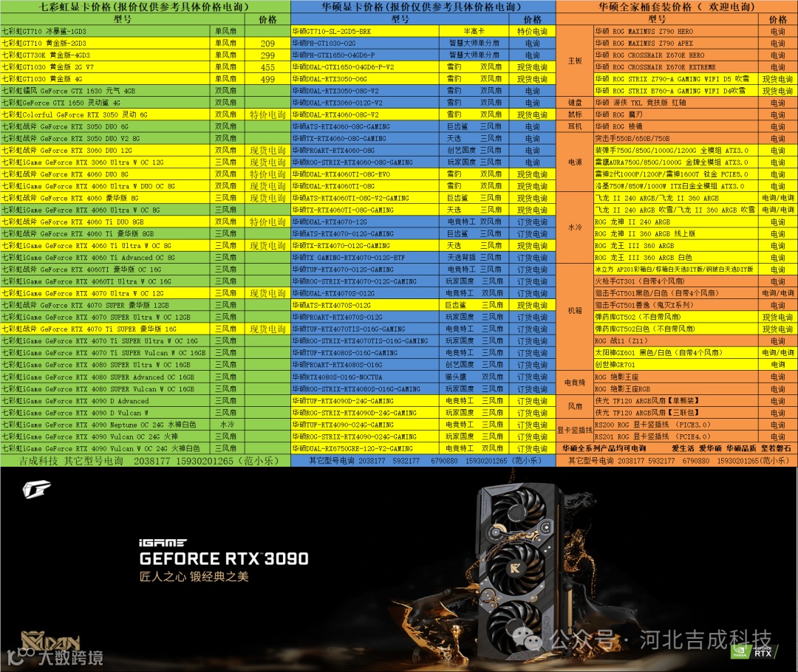Viewport: 798px width, 672px height.
Task: Select the 电竞椅 category cell
Action: [575, 383]
